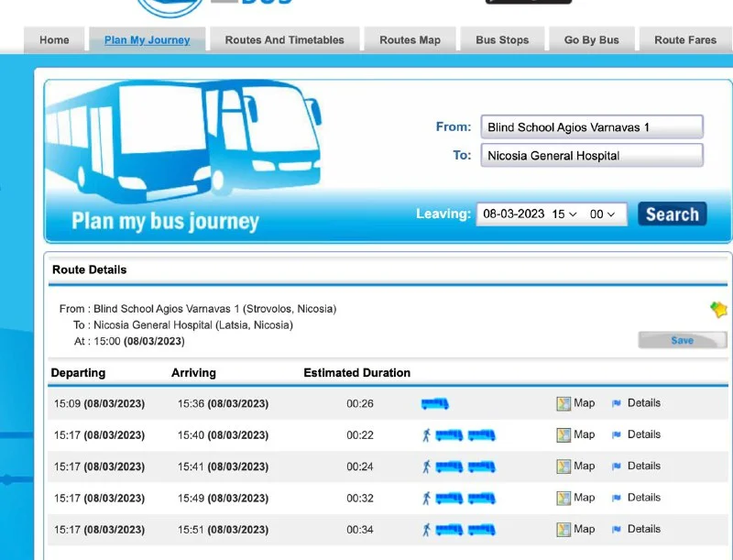Click the From field with Blind School
The width and height of the screenshot is (733, 560).
591,127
